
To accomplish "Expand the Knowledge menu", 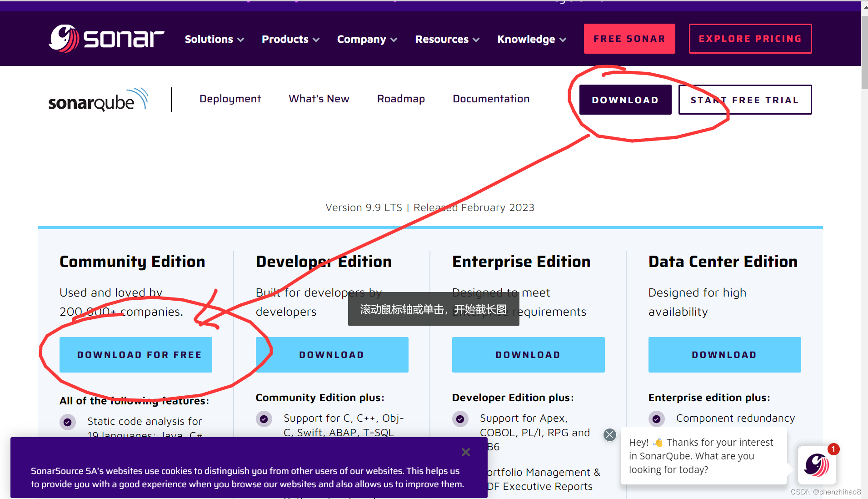I will click(531, 39).
